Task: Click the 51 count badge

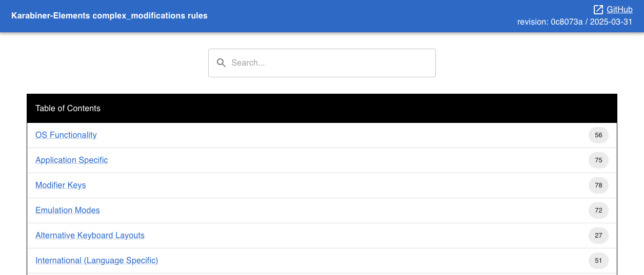Action: click(x=598, y=261)
